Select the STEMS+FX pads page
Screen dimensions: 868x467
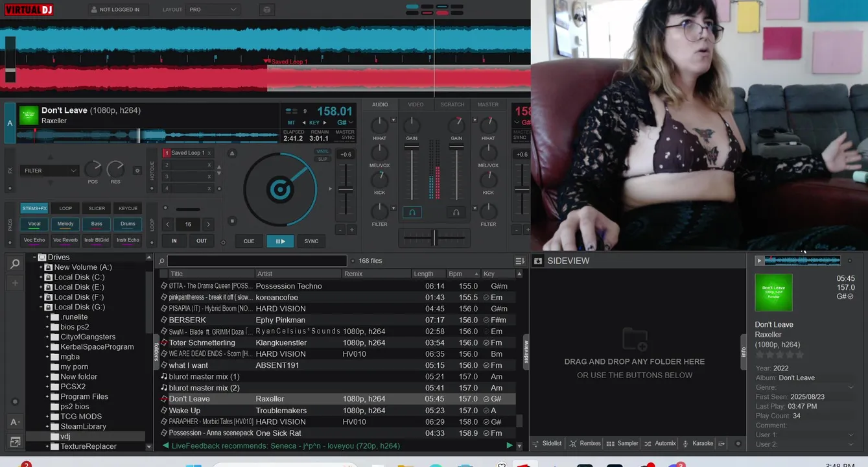click(x=34, y=208)
